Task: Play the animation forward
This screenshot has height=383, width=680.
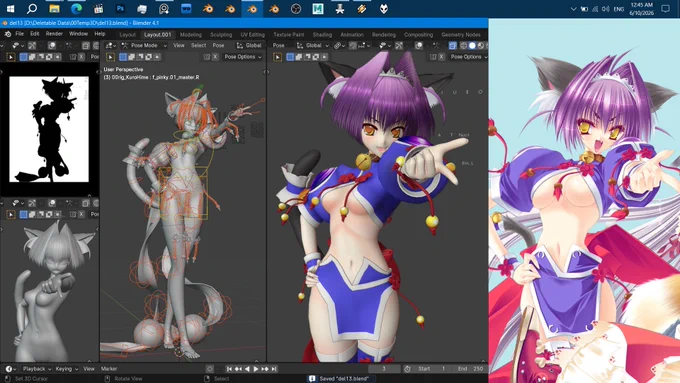Action: pos(256,369)
